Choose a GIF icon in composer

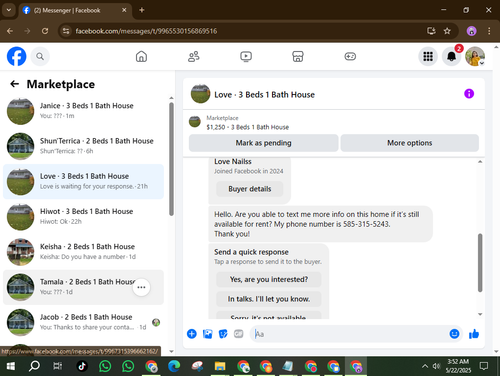tap(239, 334)
